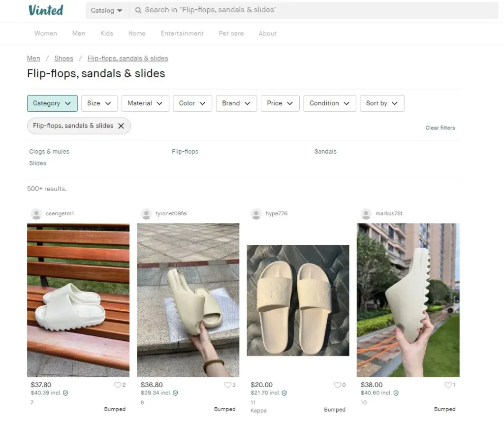
Task: Open the Pet care menu item
Action: 231,33
